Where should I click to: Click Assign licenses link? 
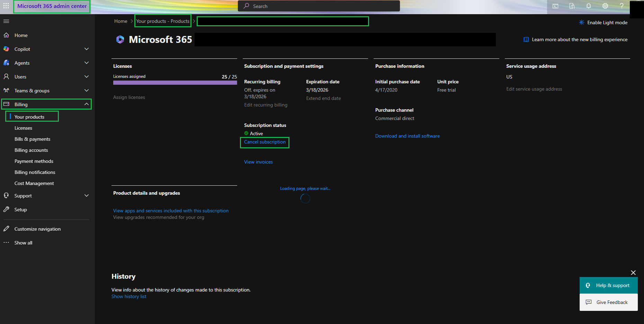coord(129,97)
